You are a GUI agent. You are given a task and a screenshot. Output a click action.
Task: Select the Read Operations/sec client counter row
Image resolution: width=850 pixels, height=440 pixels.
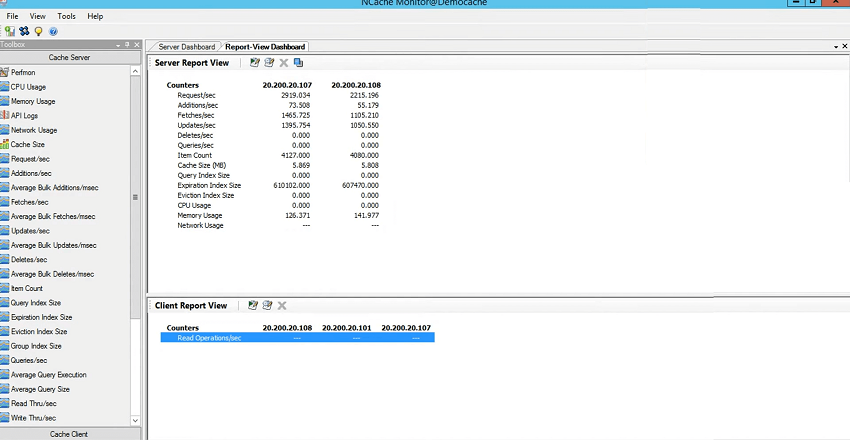coord(298,338)
